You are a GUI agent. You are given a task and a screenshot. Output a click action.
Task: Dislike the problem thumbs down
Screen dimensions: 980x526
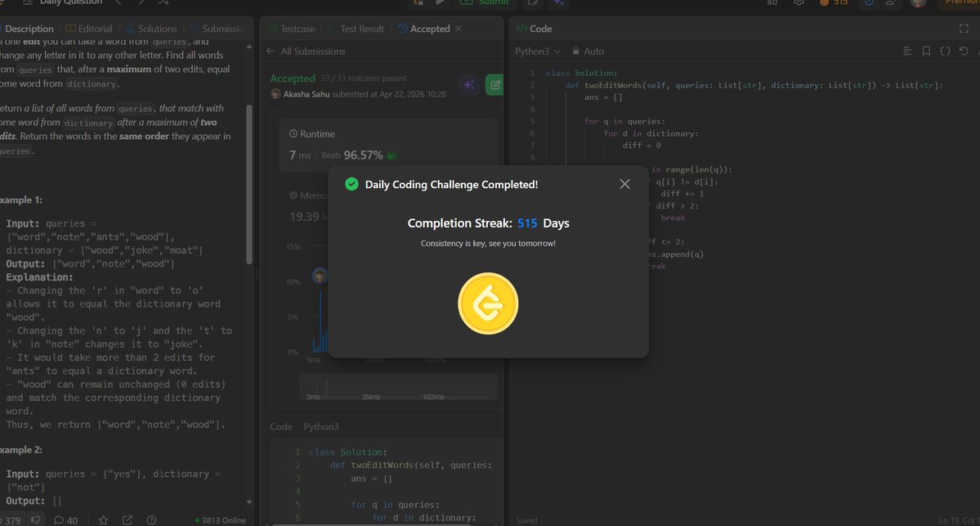(36, 519)
